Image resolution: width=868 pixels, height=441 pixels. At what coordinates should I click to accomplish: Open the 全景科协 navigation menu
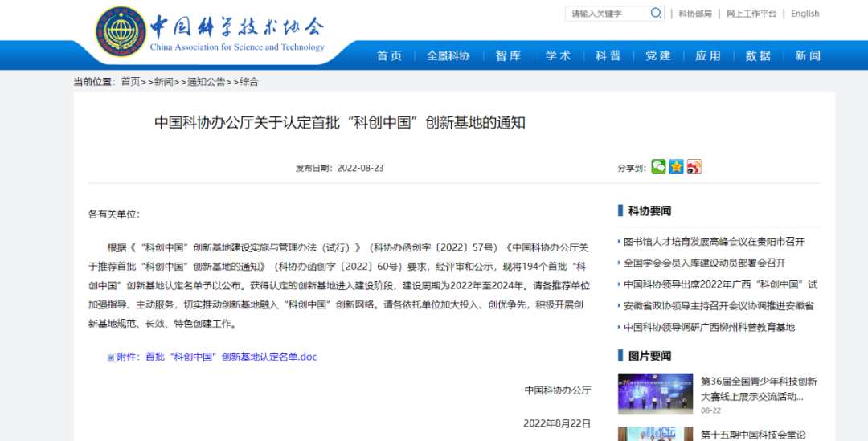pos(448,55)
